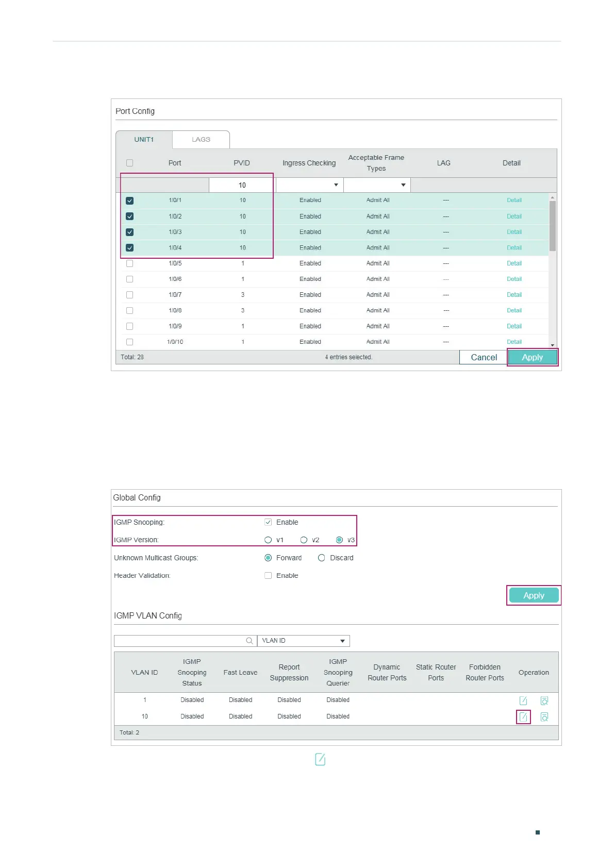
Task: Click scroll-up arrow of port table
Action: [553, 197]
